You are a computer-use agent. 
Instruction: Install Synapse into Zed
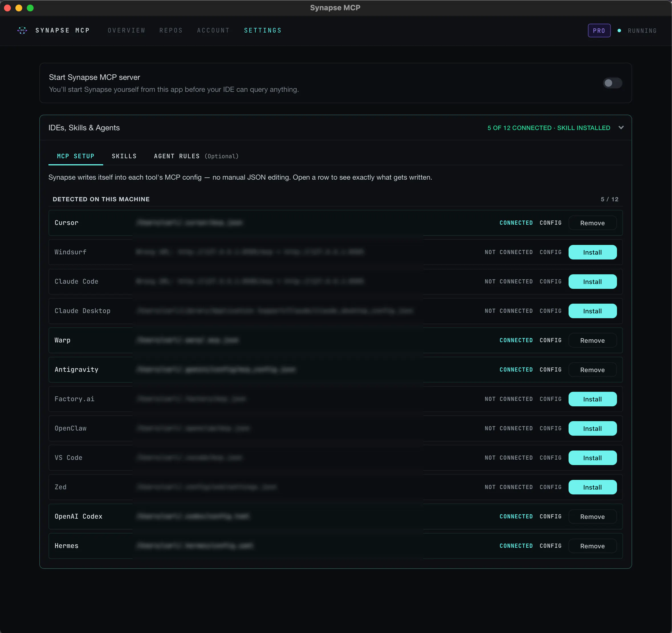click(592, 487)
